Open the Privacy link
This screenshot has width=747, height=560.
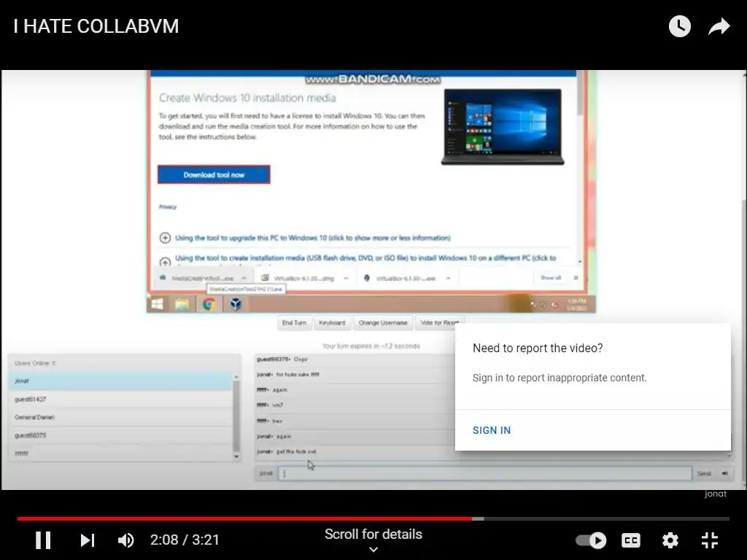click(x=168, y=207)
